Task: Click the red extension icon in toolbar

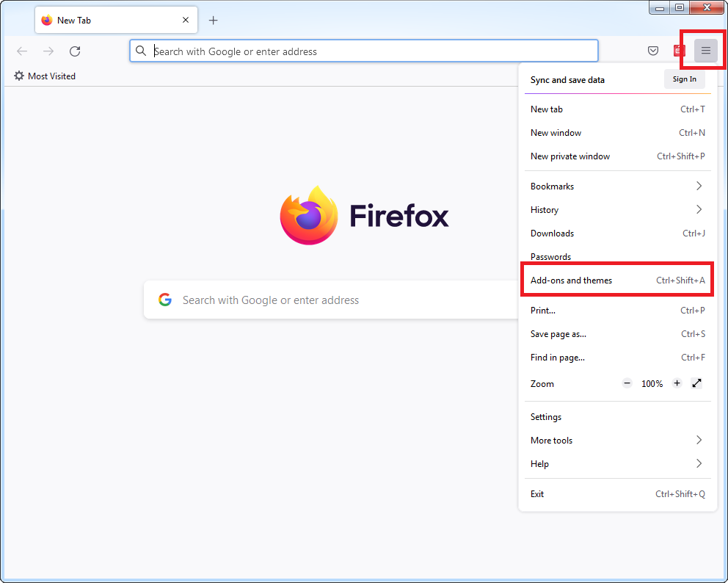Action: [680, 51]
